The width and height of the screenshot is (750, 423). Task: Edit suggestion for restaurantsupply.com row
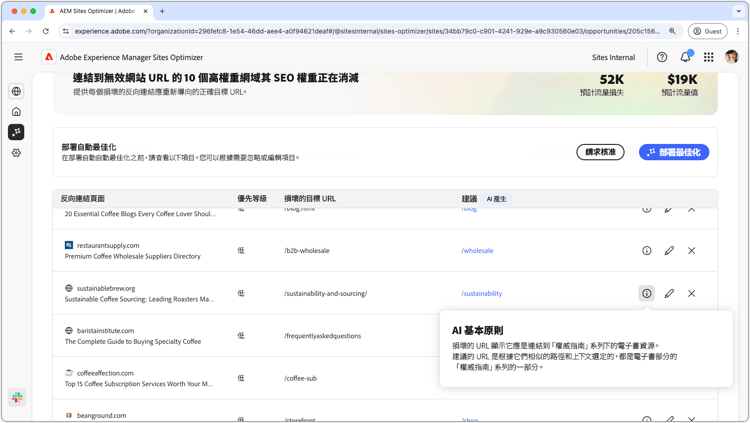click(669, 250)
